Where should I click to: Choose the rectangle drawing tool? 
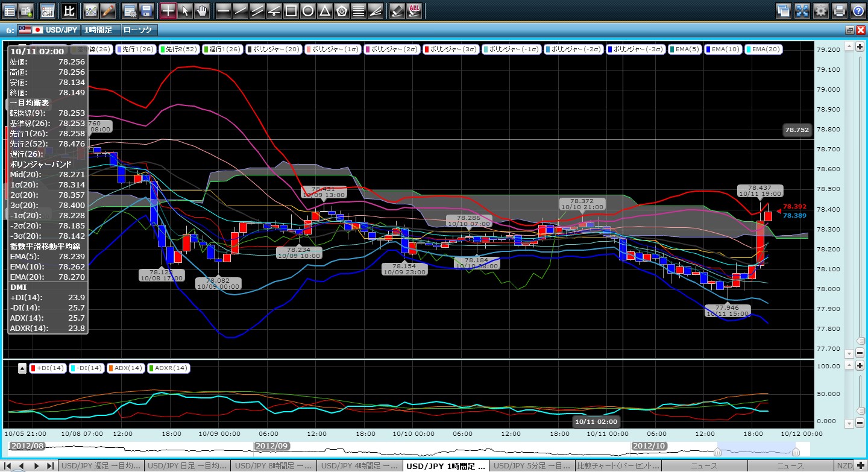291,10
